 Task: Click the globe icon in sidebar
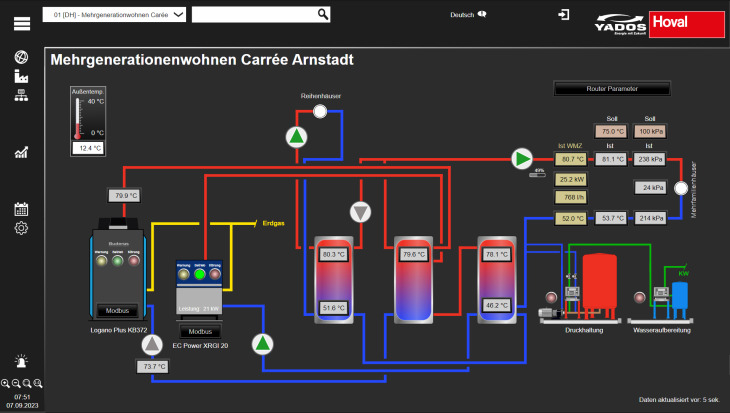pyautogui.click(x=21, y=56)
